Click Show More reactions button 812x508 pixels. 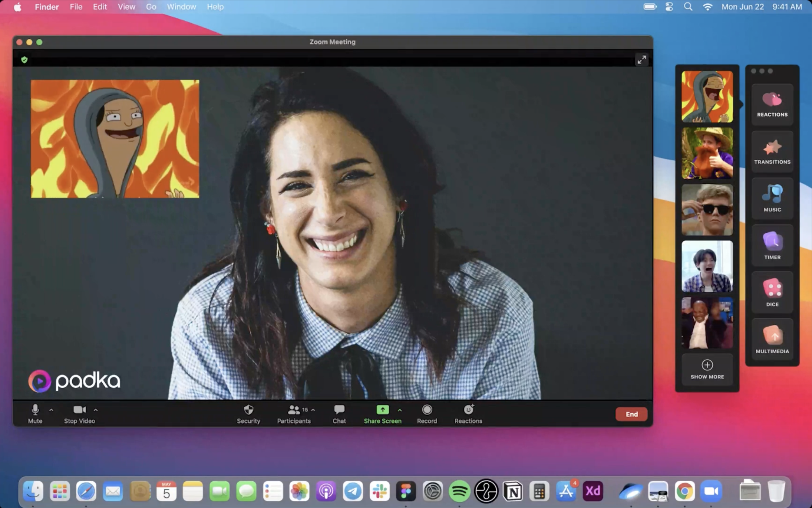(x=707, y=370)
